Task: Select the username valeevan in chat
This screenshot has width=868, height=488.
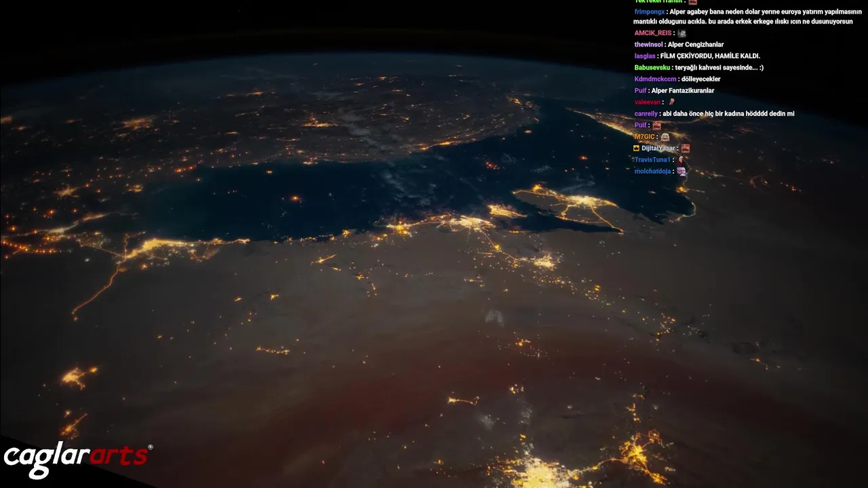Action: 648,102
